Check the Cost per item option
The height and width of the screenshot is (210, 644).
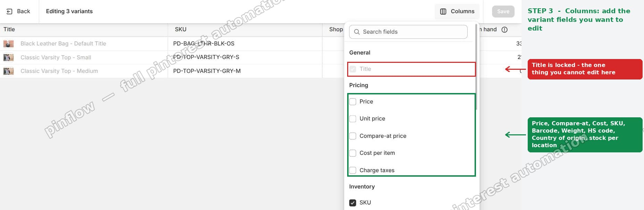pos(353,153)
